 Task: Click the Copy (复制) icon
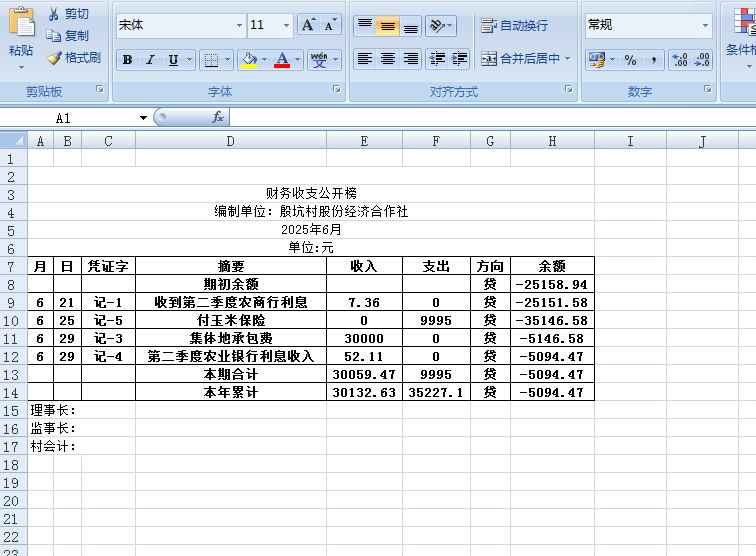[54, 36]
